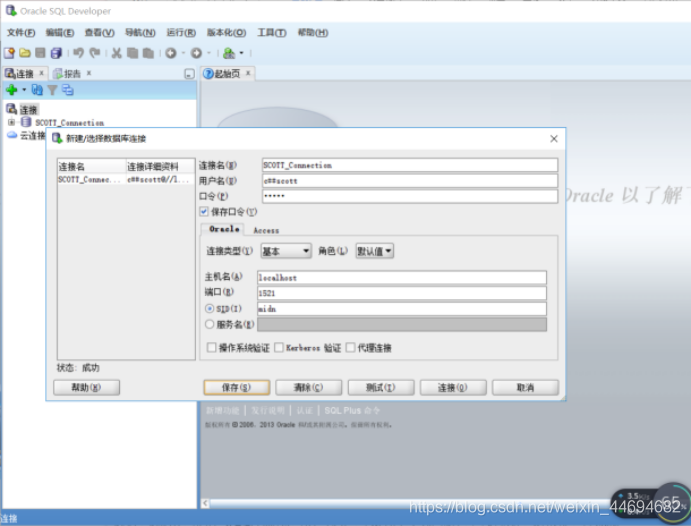Screen dimensions: 691x526
Task: Click the 口令 password field
Action: click(410, 196)
